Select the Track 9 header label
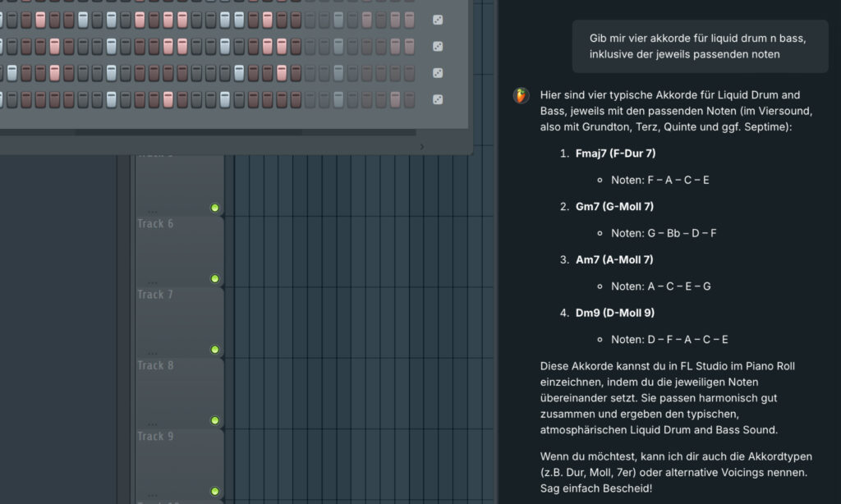Viewport: 841px width, 504px height. 155,436
